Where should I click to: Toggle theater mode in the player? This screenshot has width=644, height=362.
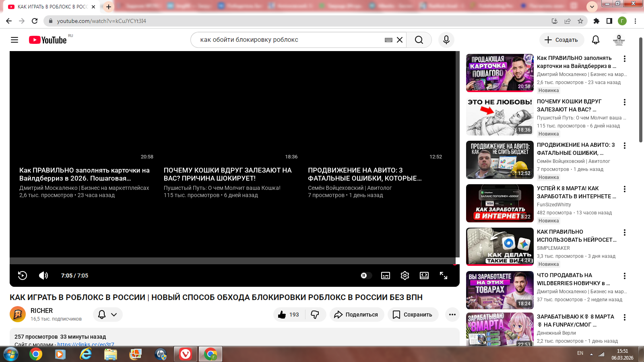[424, 276]
